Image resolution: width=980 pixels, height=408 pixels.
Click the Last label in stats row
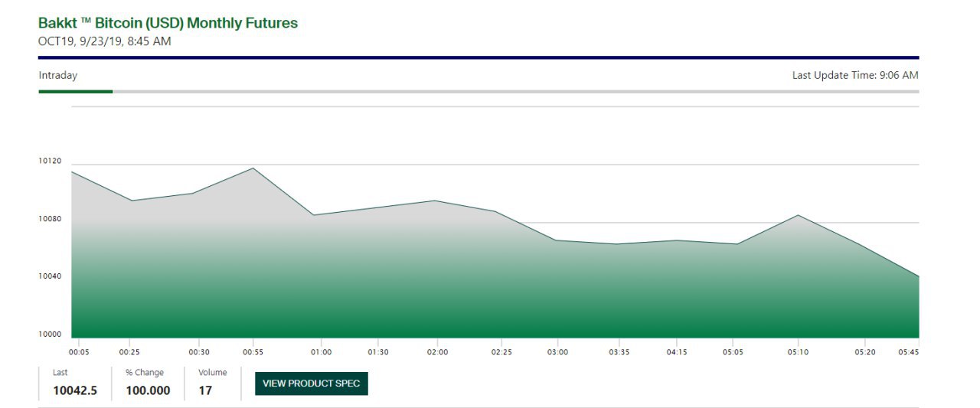pyautogui.click(x=60, y=373)
